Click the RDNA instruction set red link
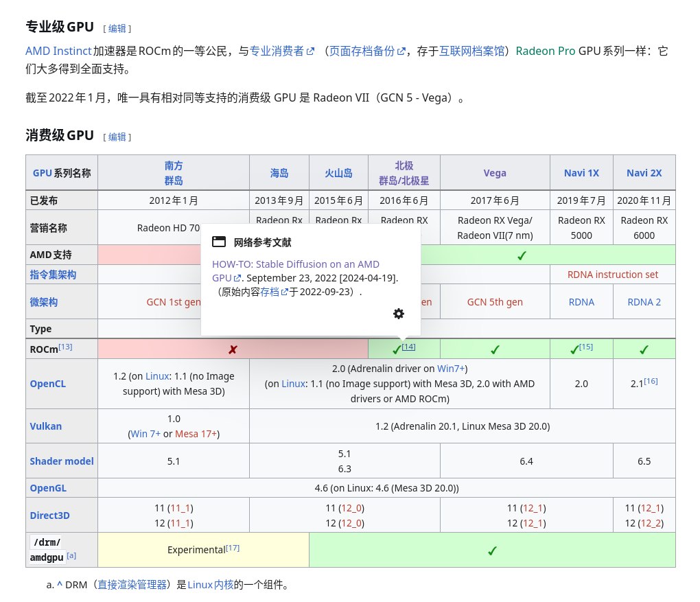This screenshot has width=700, height=602. tap(612, 275)
